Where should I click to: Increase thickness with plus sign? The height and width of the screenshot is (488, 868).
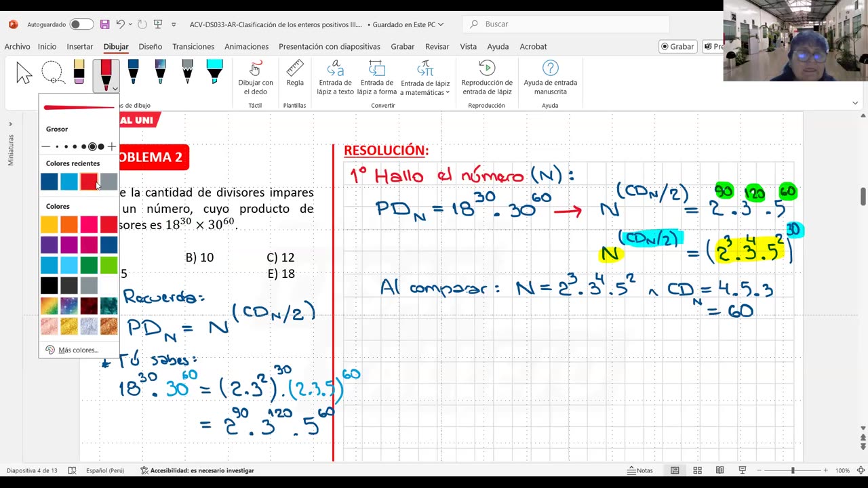click(x=112, y=146)
